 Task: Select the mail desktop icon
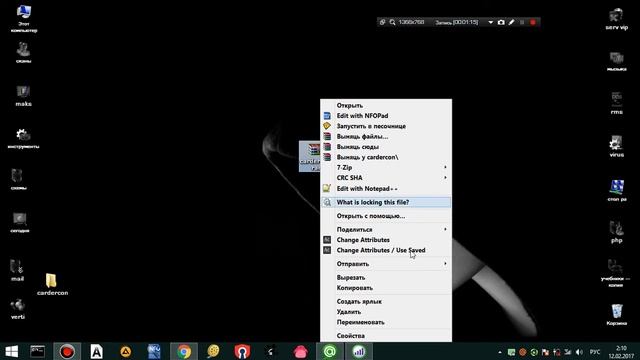[x=17, y=270]
